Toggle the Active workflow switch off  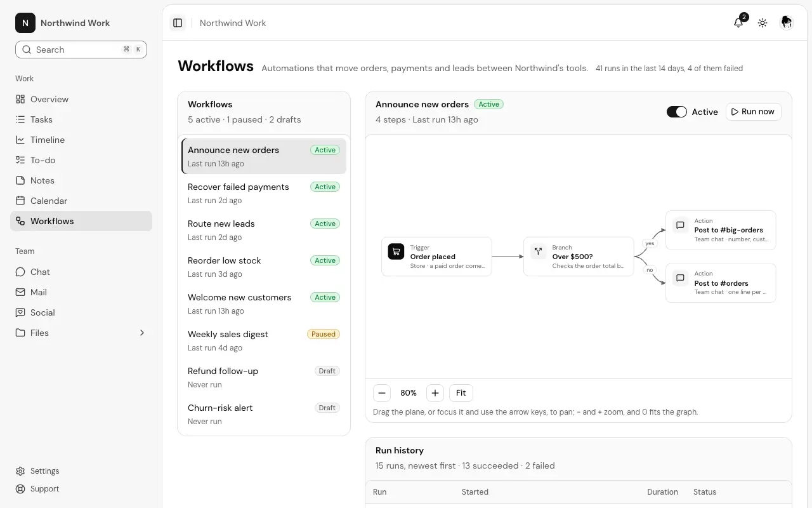click(x=677, y=112)
